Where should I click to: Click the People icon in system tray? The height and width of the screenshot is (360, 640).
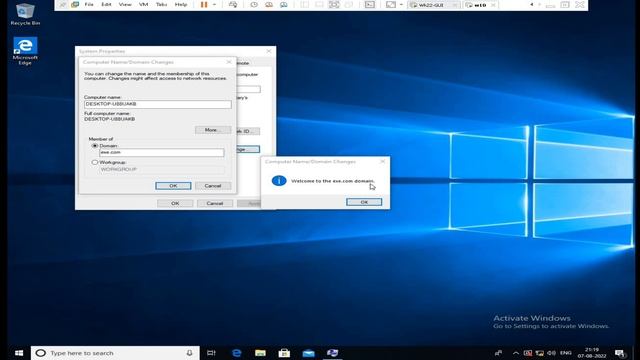coord(498,353)
